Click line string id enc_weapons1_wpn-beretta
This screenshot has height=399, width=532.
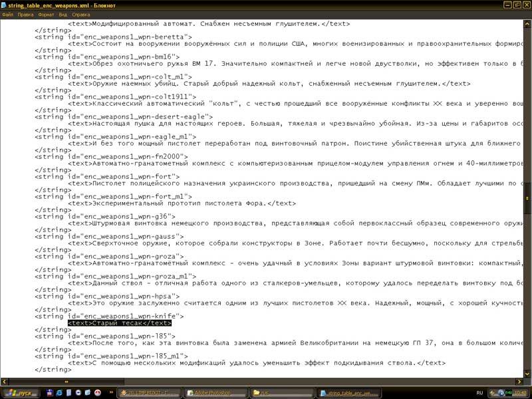tap(113, 37)
